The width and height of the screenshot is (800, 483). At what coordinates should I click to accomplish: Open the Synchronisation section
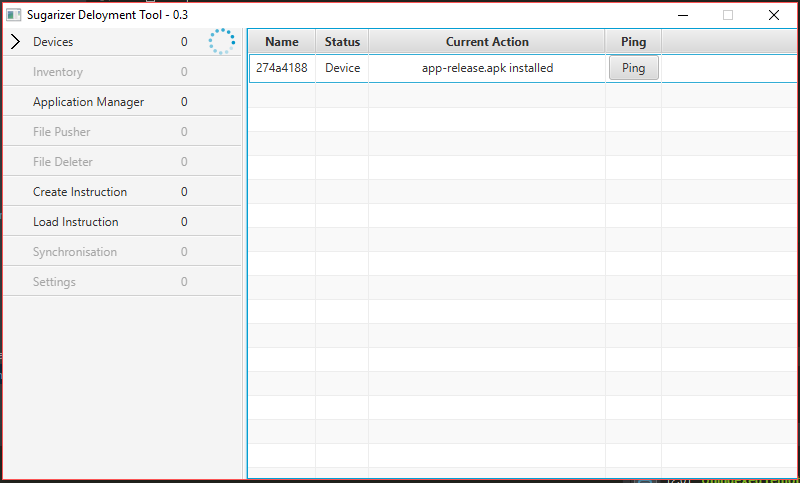click(x=75, y=252)
